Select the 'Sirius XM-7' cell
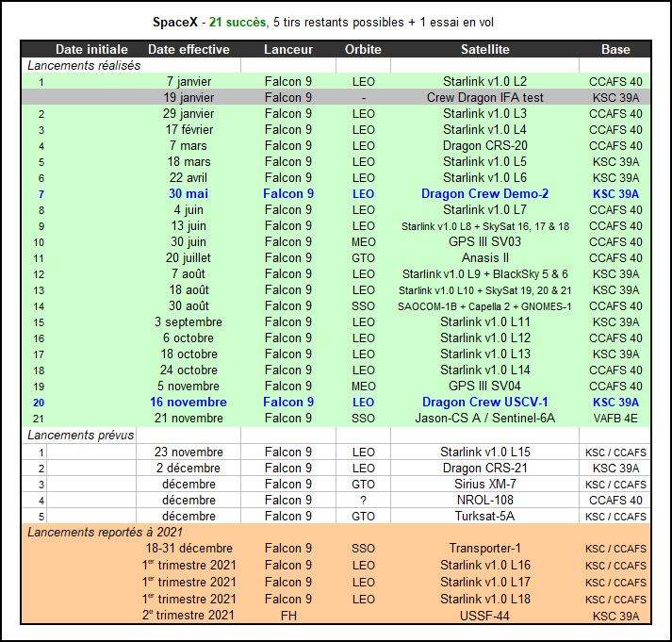 point(485,484)
